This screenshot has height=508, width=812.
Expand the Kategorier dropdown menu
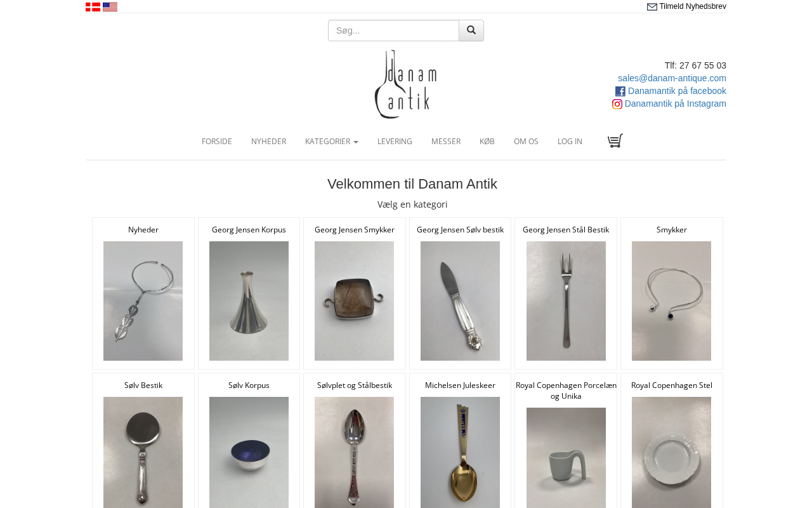(332, 142)
